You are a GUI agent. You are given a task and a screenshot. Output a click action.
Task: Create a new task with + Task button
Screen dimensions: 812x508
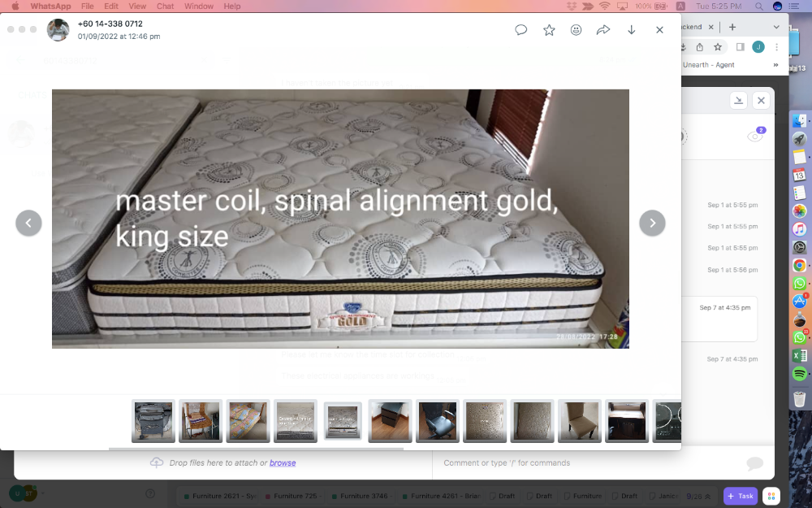click(740, 496)
